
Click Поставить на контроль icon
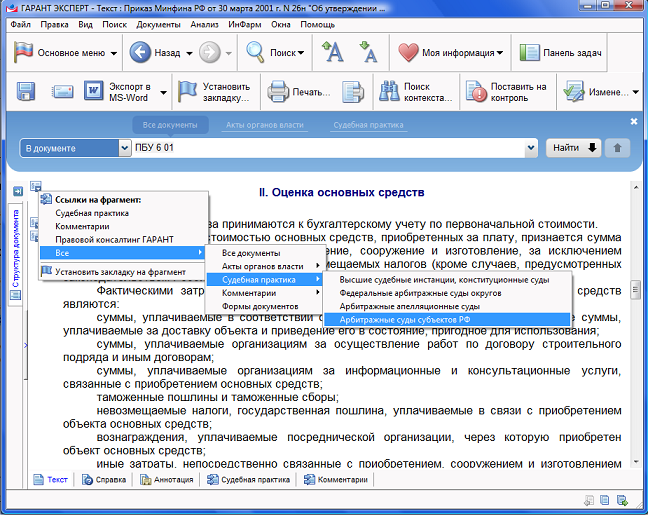point(477,93)
